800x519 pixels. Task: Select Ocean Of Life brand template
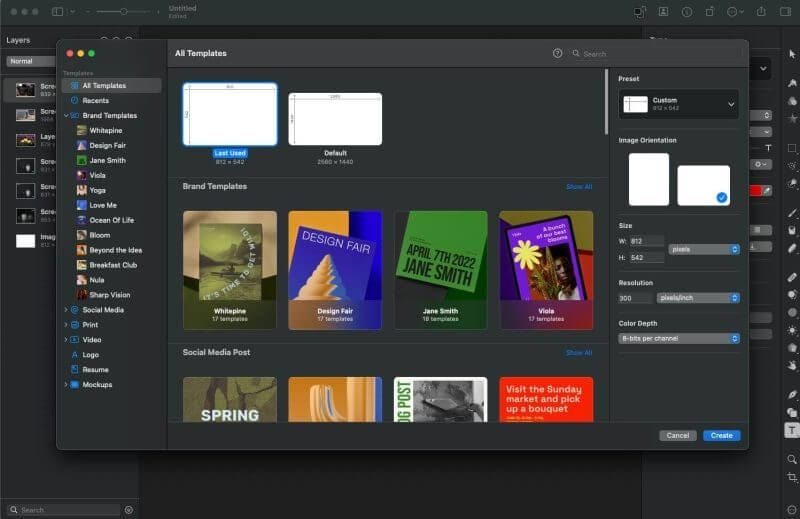(111, 220)
